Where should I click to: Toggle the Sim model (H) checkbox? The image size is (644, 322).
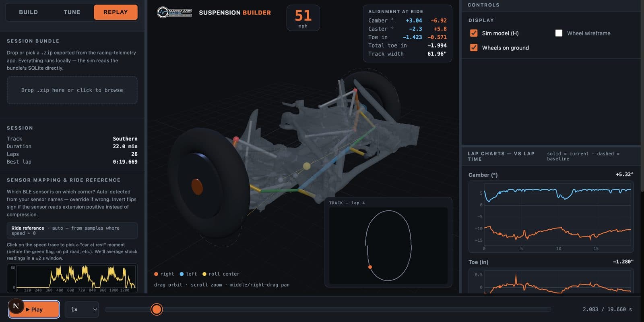pos(474,33)
